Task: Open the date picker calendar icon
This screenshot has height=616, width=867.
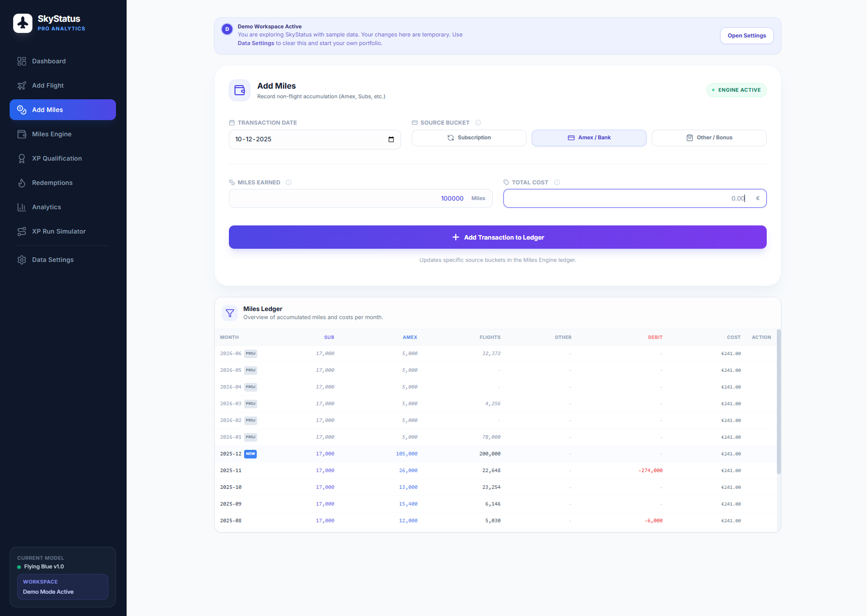Action: tap(391, 139)
